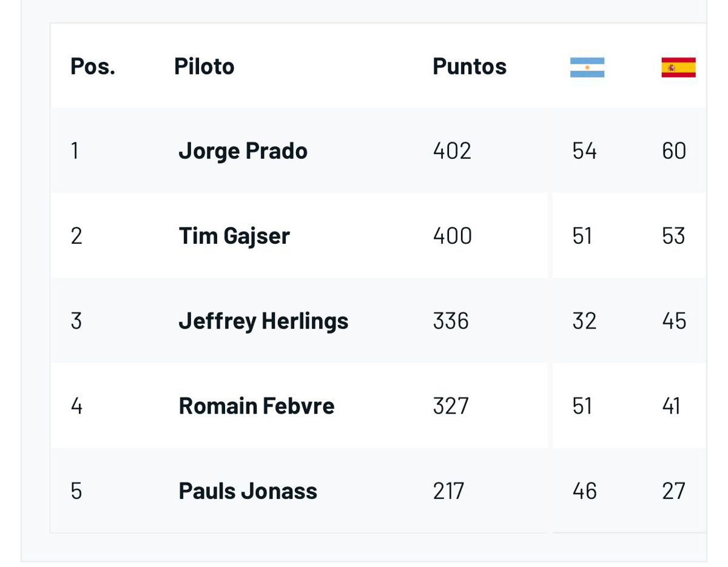Screen dimensions: 728x567
Task: Click the Piloto column header
Action: coord(204,66)
